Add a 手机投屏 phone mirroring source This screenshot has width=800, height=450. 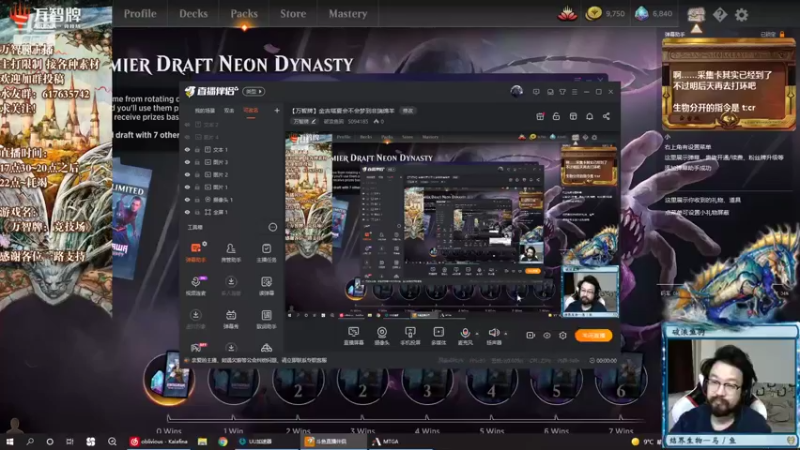[x=410, y=336]
